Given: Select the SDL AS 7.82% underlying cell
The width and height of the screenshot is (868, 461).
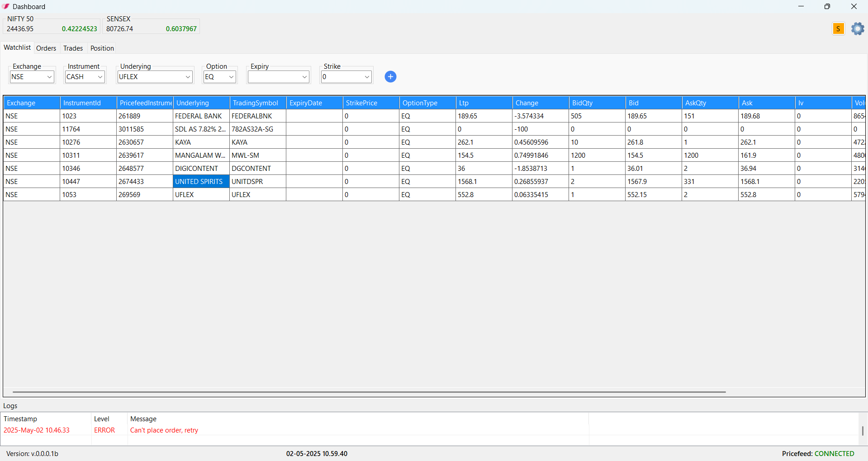Looking at the screenshot, I should pyautogui.click(x=201, y=129).
